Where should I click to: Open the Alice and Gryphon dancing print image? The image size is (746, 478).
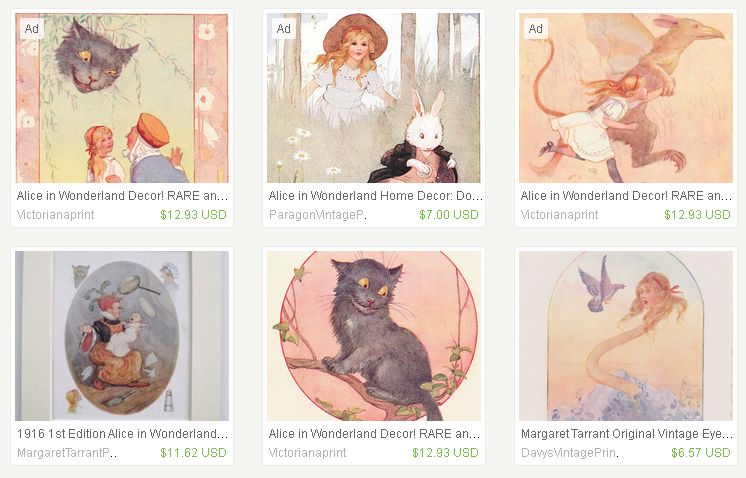tap(626, 98)
